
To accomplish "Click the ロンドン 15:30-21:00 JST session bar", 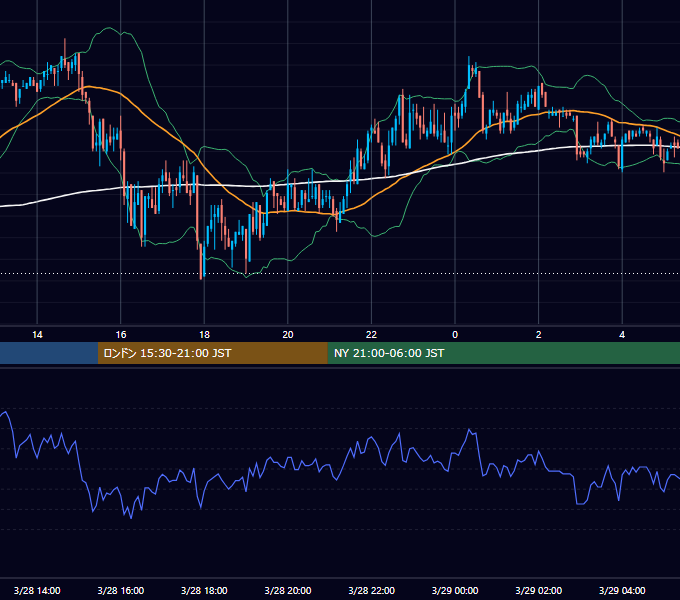I will pos(212,353).
